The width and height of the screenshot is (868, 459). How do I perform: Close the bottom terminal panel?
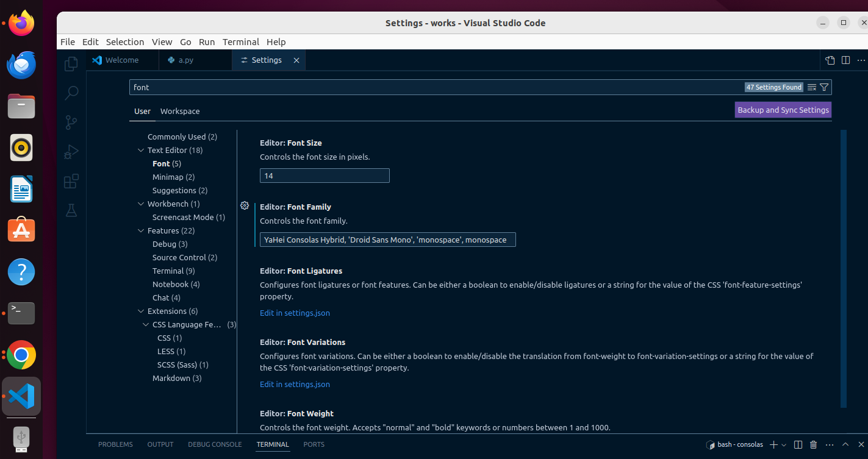[860, 444]
